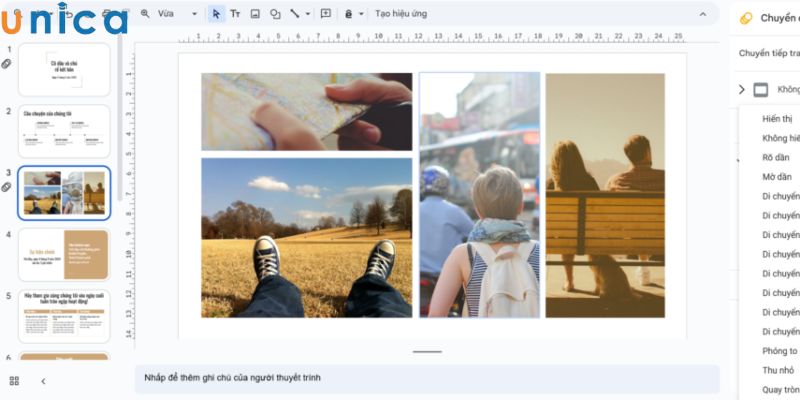Click the 'Chuyển tiếp tra...' section heading
This screenshot has height=400, width=800.
tap(769, 54)
